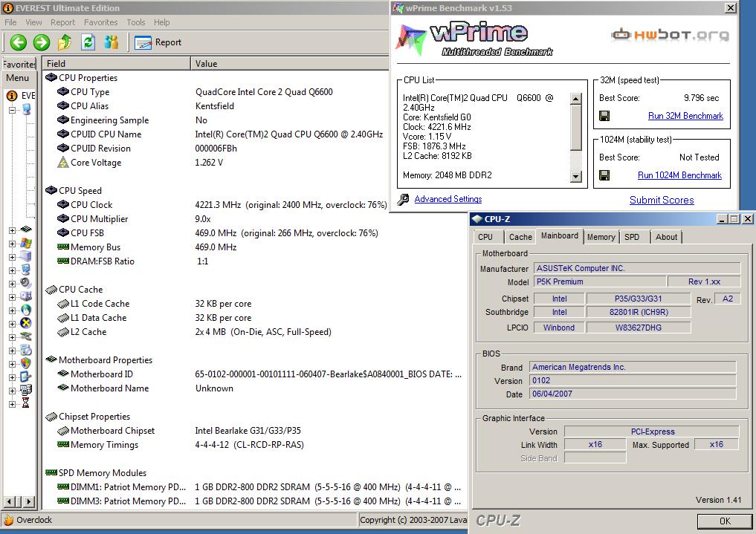Select the Computer icon in EVEREST tree

tap(26, 109)
